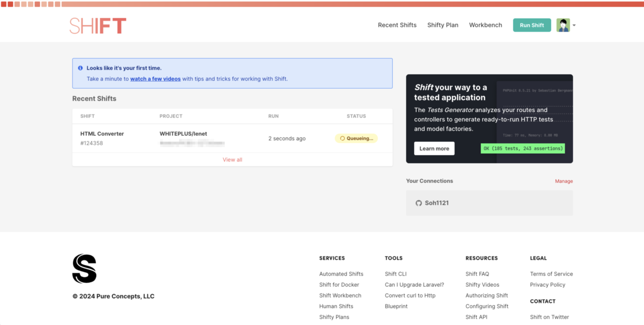Open Blueprint tools link
This screenshot has height=325, width=644.
pyautogui.click(x=396, y=306)
